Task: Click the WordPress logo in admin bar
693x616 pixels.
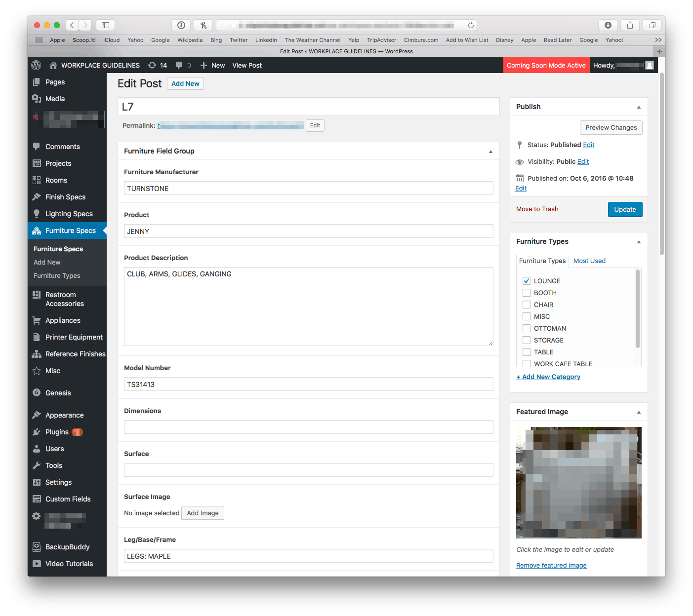Action: [x=36, y=65]
